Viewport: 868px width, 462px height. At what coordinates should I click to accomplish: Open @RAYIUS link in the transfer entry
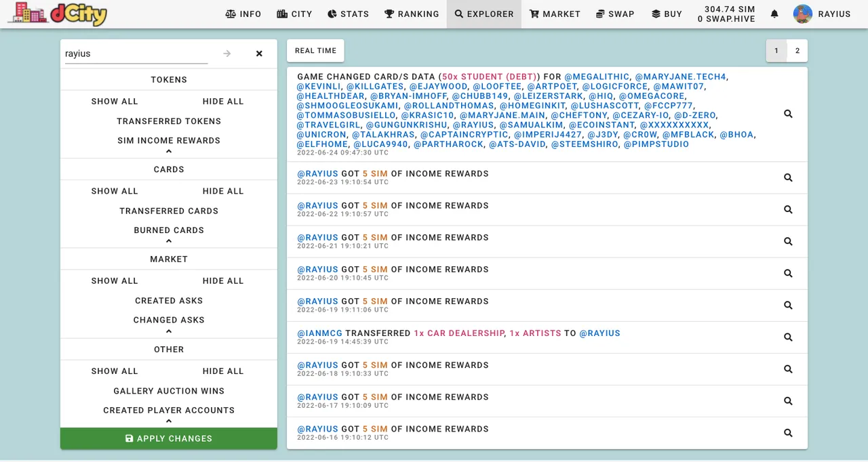(x=599, y=333)
